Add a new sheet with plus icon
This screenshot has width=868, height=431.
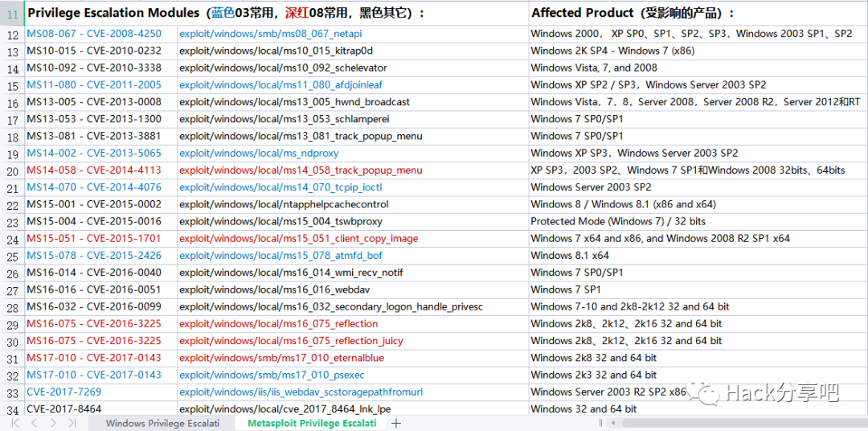[396, 423]
